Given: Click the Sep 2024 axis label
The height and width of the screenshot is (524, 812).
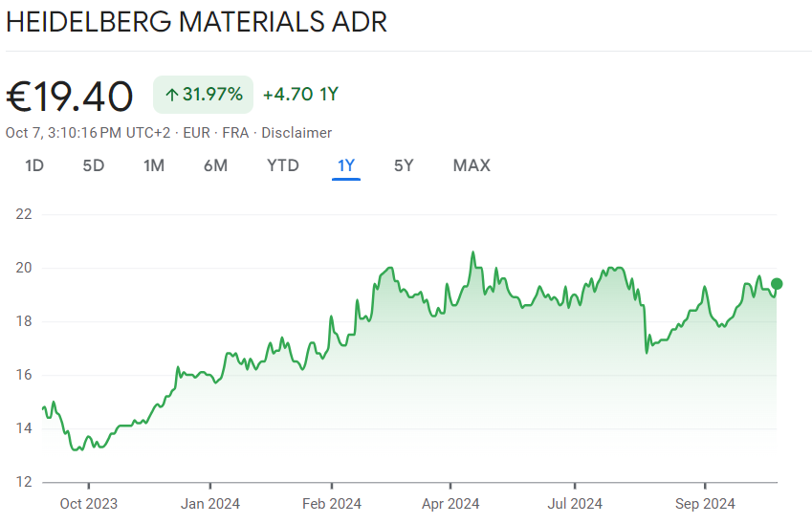Looking at the screenshot, I should pos(705,504).
